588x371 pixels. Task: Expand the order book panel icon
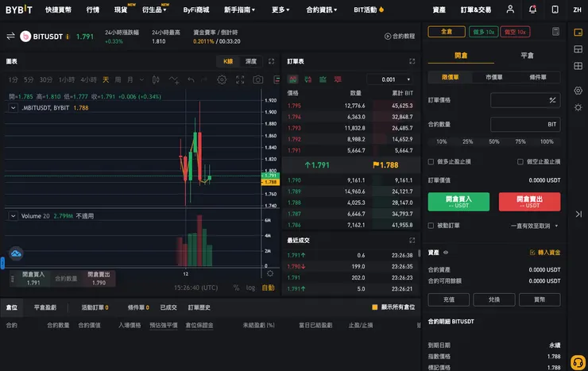tap(412, 61)
